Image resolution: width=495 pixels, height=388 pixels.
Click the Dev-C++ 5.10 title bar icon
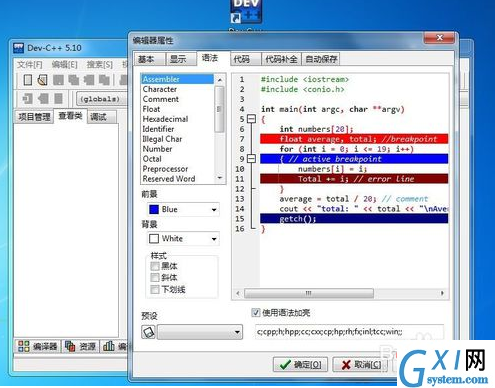(19, 48)
